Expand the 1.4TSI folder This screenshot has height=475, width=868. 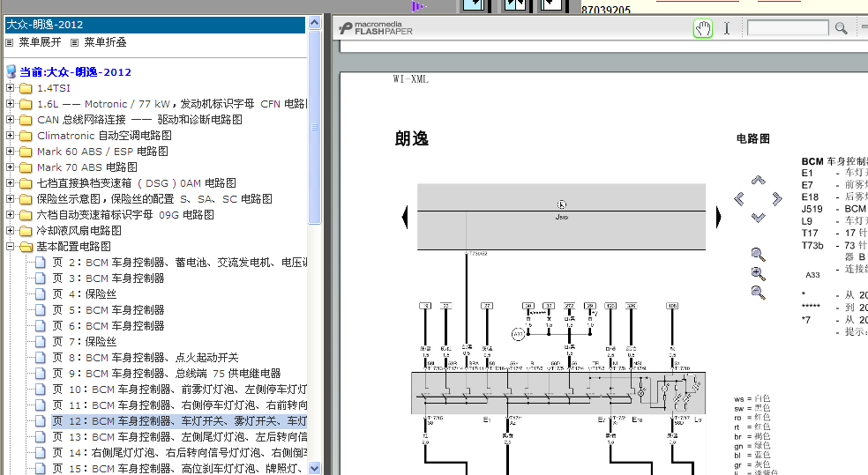pos(10,87)
